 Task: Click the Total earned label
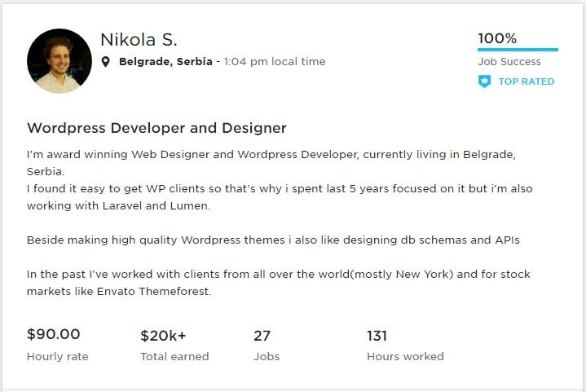pyautogui.click(x=174, y=356)
